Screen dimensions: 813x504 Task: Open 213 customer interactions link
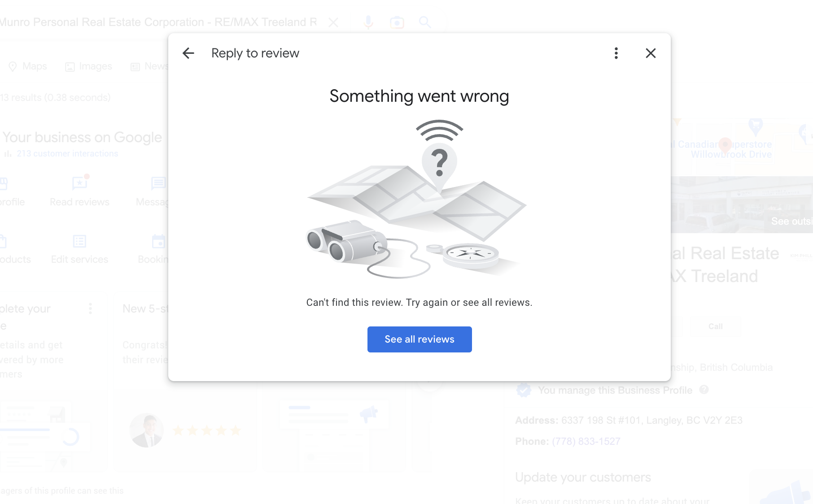(x=67, y=154)
